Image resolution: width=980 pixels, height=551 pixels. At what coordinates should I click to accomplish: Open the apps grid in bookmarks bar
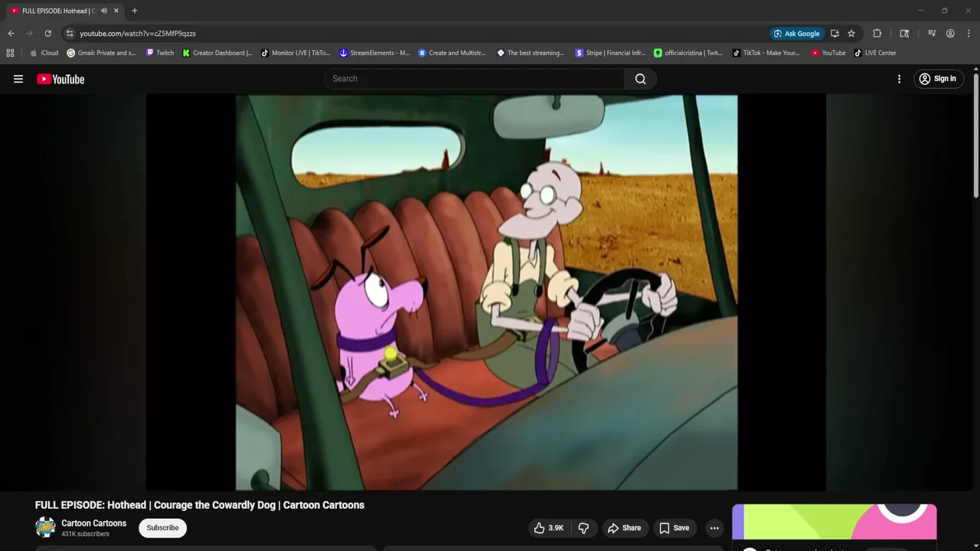(x=10, y=53)
